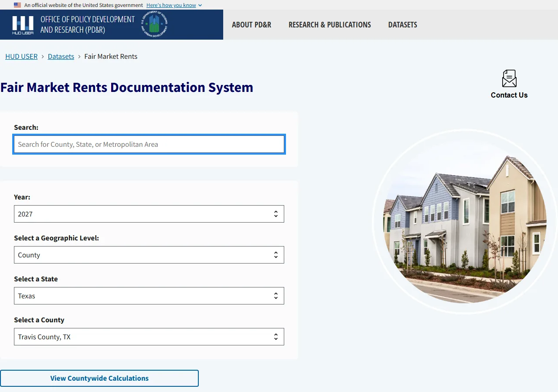The width and height of the screenshot is (558, 392).
Task: Click the Contact Us text link
Action: (x=509, y=95)
